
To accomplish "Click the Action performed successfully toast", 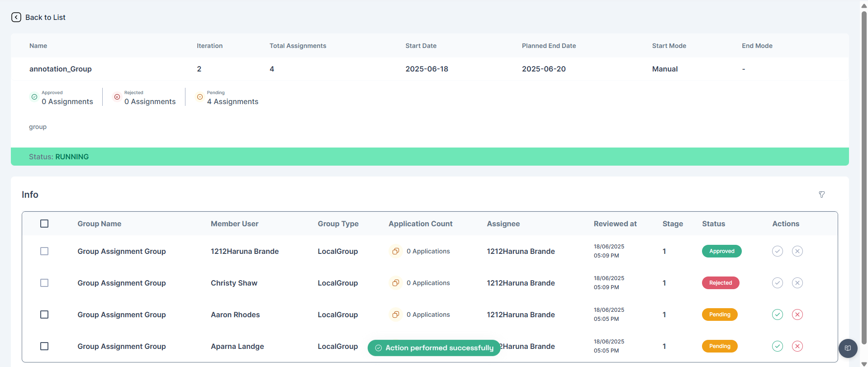I will 434,348.
